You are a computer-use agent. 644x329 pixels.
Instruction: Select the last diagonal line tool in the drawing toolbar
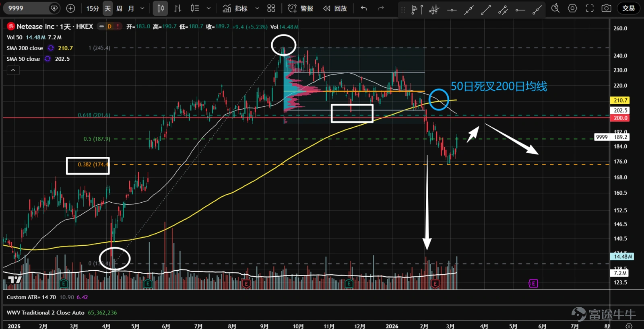click(x=537, y=10)
